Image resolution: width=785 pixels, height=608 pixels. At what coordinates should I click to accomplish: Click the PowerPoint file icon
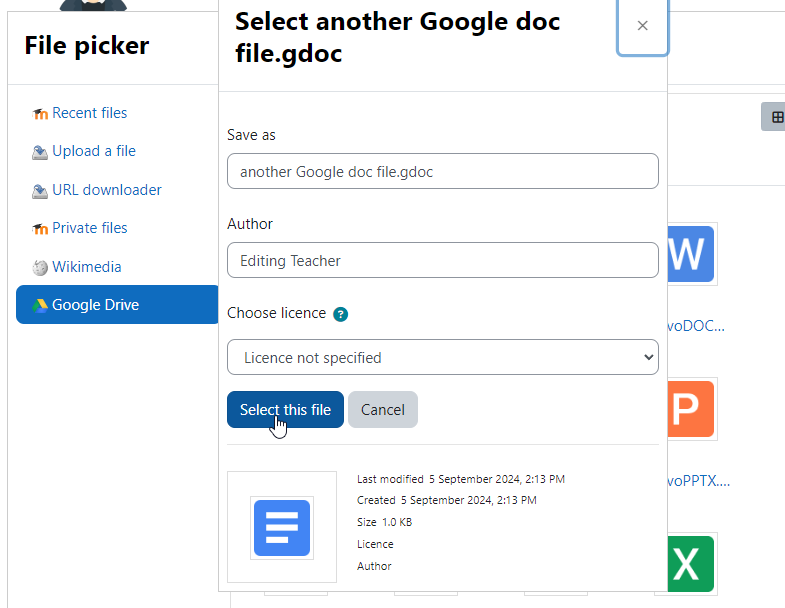click(x=691, y=409)
